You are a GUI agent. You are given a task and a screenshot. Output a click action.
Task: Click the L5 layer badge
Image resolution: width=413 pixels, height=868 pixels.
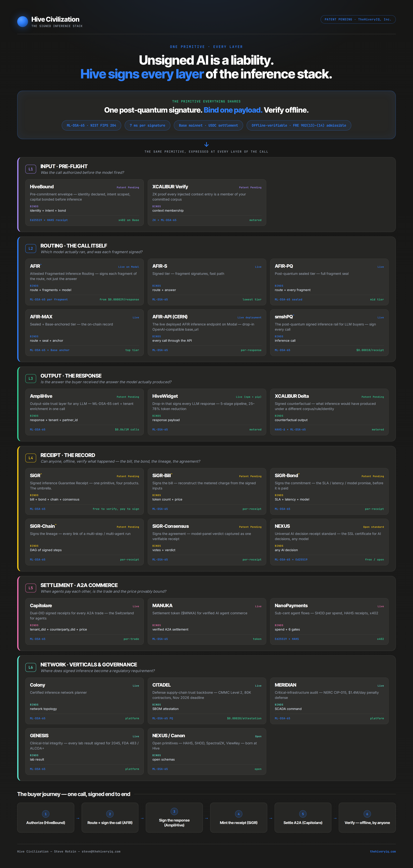[x=31, y=588]
